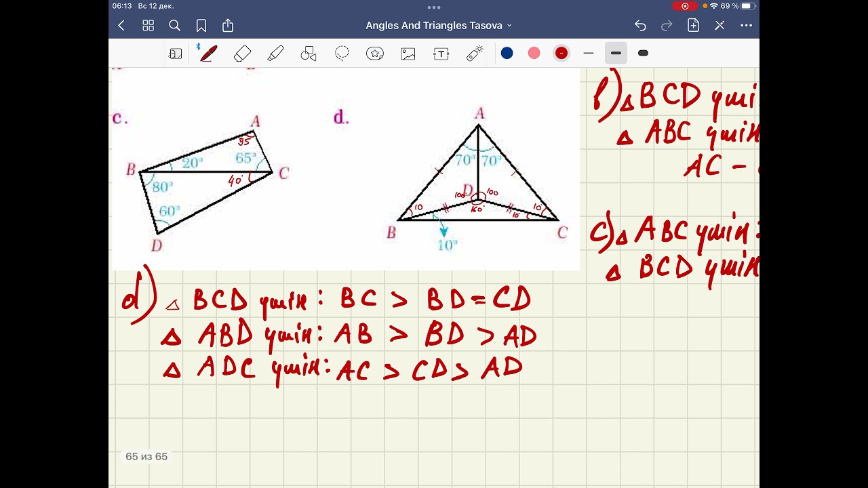This screenshot has width=868, height=488.
Task: Undo the last stroke
Action: [x=640, y=26]
